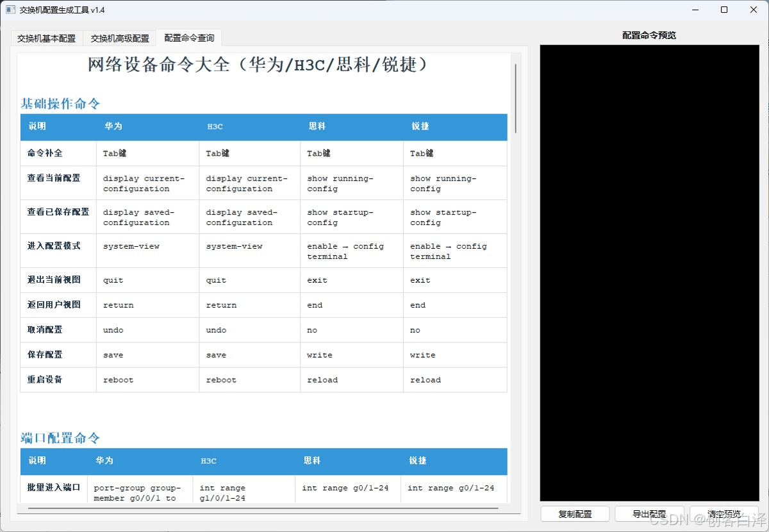Click the 返回用户视图 row label
The width and height of the screenshot is (769, 532).
coord(54,304)
